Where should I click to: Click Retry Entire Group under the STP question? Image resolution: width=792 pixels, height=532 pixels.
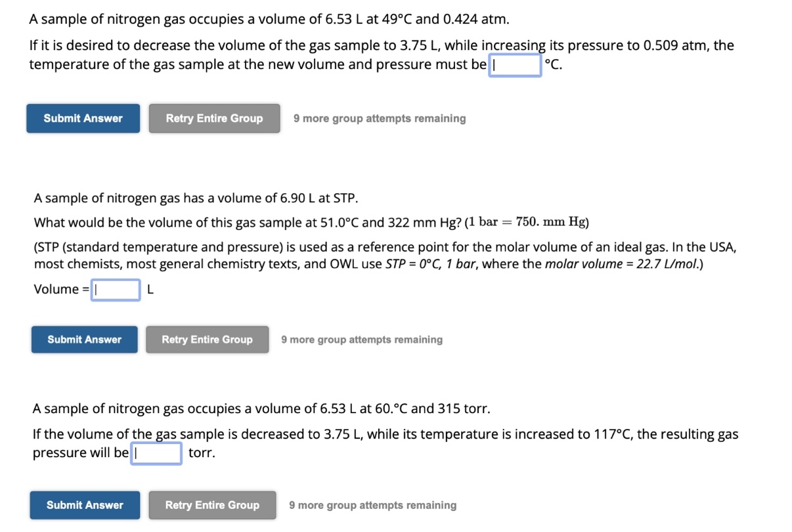207,340
